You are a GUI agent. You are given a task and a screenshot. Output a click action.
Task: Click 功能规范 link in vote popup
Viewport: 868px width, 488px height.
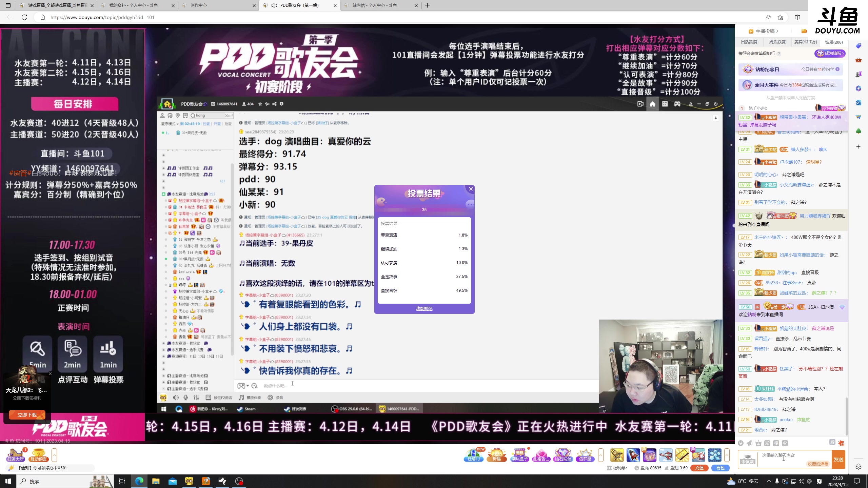coord(424,308)
